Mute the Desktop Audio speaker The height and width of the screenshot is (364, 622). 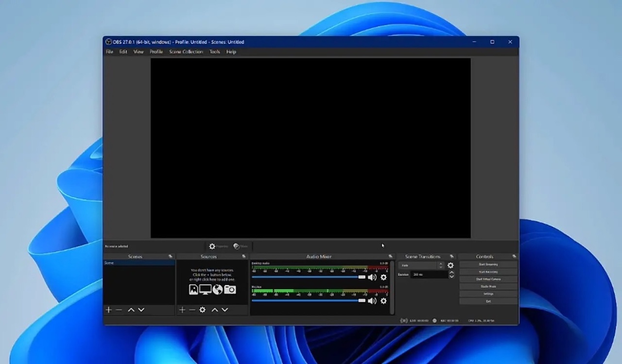point(372,277)
